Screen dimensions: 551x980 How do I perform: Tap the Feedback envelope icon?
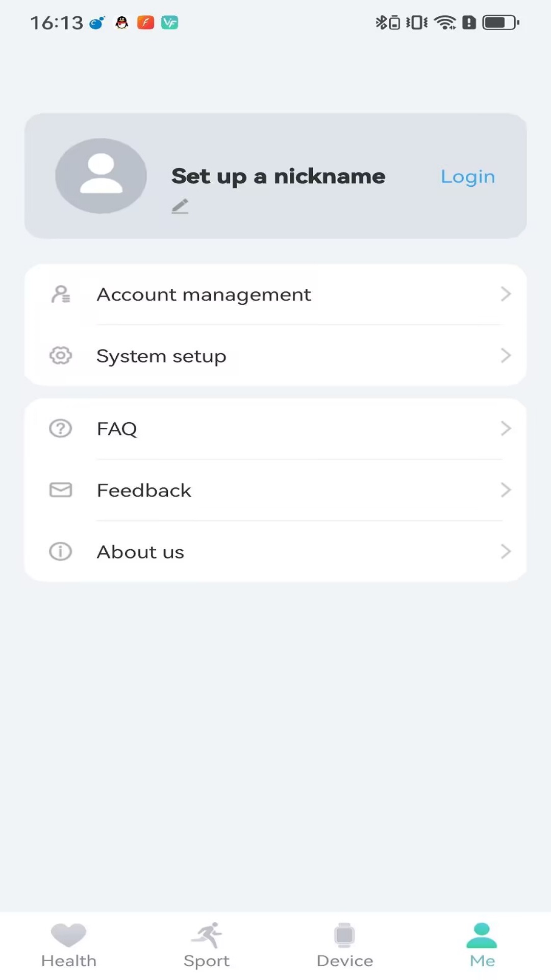(x=61, y=490)
